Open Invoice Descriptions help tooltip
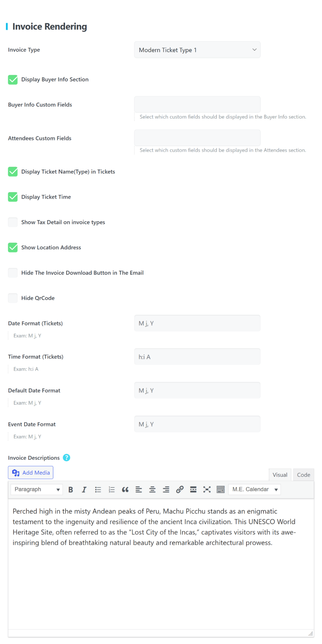The height and width of the screenshot is (644, 322). [x=66, y=457]
